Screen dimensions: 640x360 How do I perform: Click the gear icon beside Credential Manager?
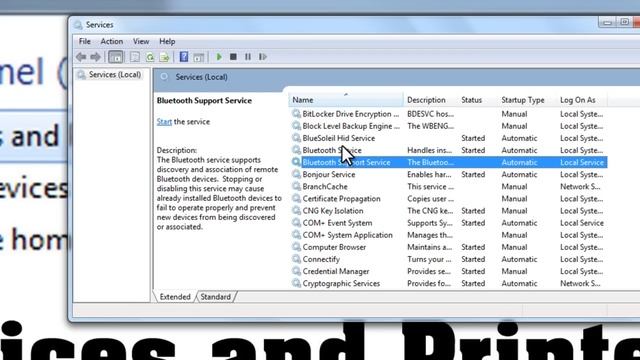[x=296, y=271]
